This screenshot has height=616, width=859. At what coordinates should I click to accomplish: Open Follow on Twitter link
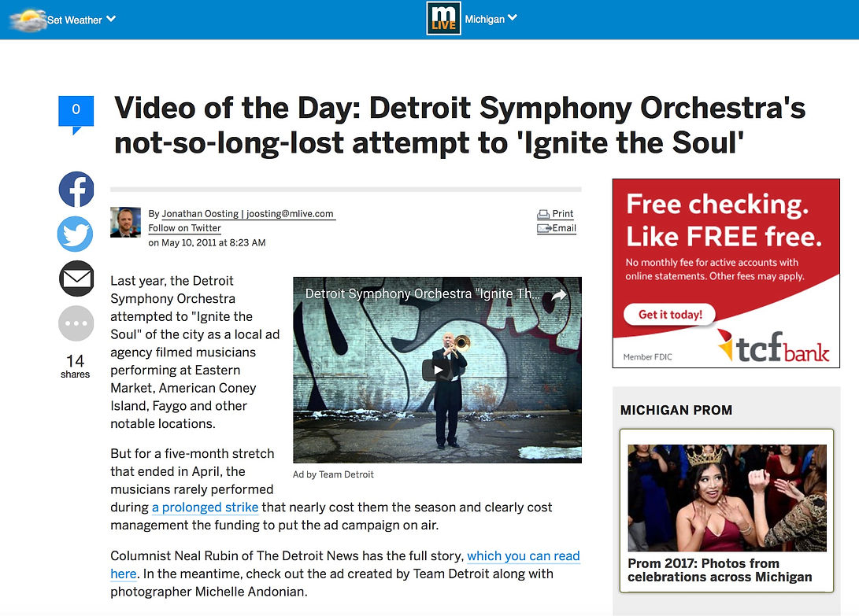(184, 228)
